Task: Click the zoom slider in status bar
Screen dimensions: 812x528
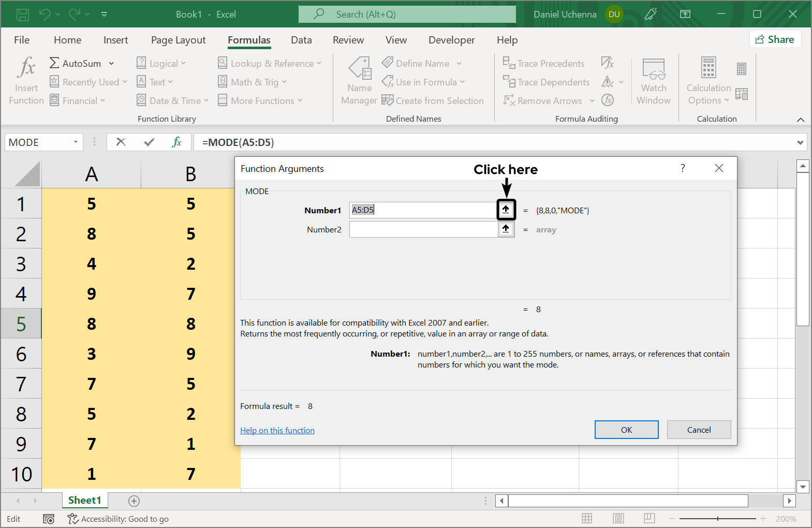Action: (718, 519)
